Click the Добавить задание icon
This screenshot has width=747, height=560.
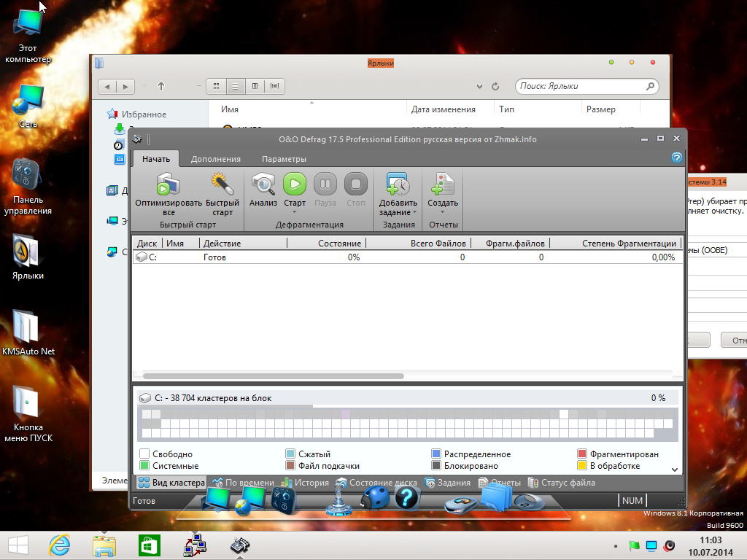(398, 184)
